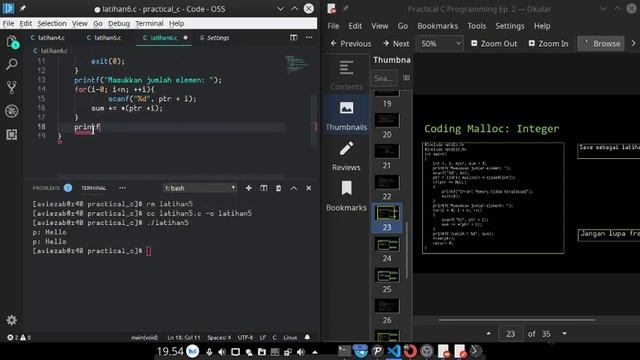Screen dimensions: 640x360
Task: Split the Code editor to the right
Action: 293,38
